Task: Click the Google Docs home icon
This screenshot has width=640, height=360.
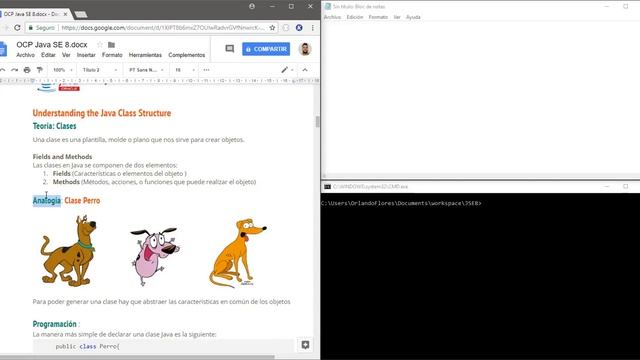Action: 3,49
